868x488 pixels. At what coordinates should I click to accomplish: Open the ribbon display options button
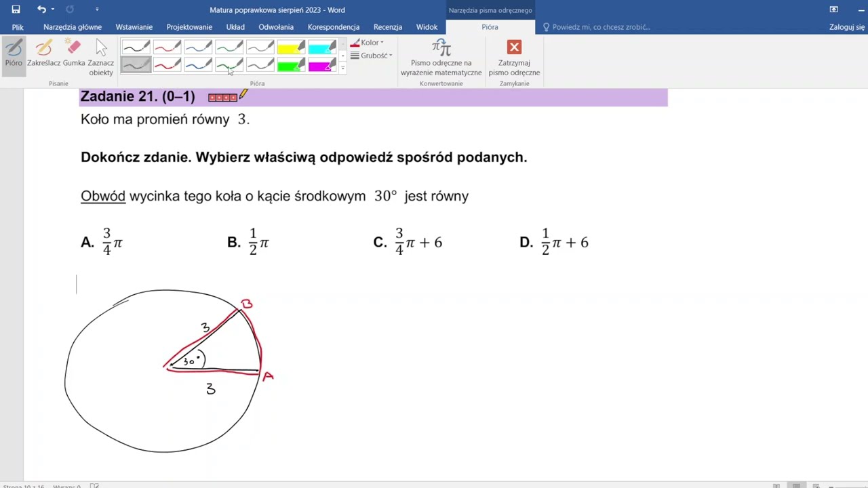click(833, 9)
